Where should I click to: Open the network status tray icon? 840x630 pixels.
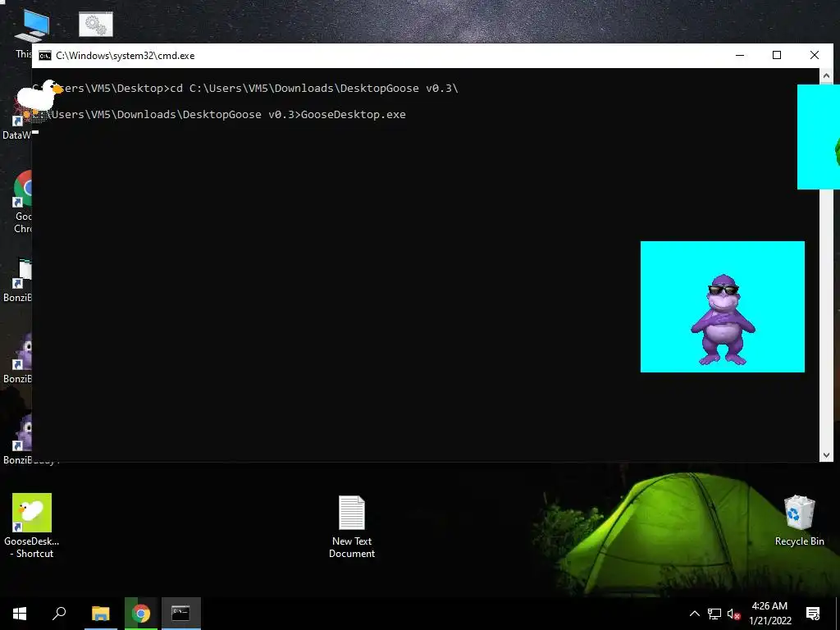point(714,614)
